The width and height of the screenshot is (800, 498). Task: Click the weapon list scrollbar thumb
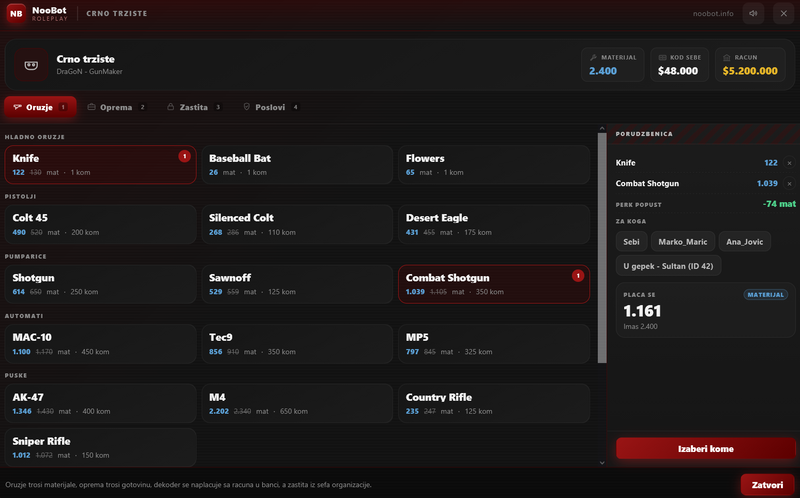tap(602, 247)
